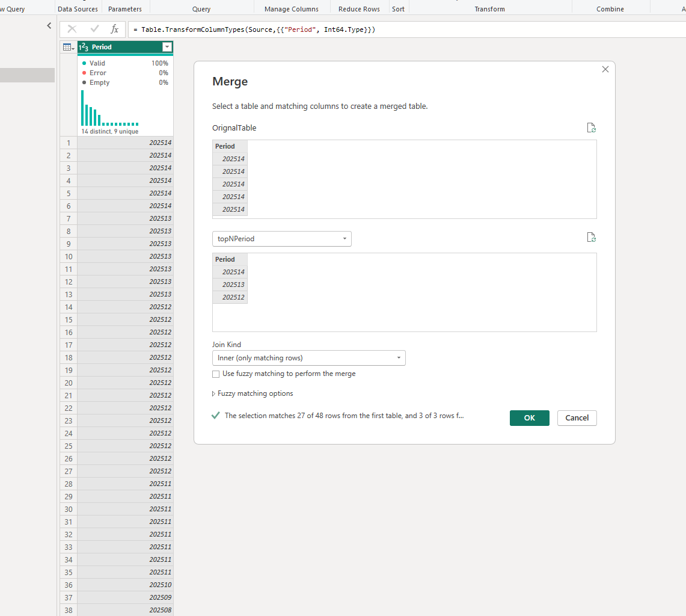
Task: Collapse the Queries pane arrow
Action: pos(49,26)
